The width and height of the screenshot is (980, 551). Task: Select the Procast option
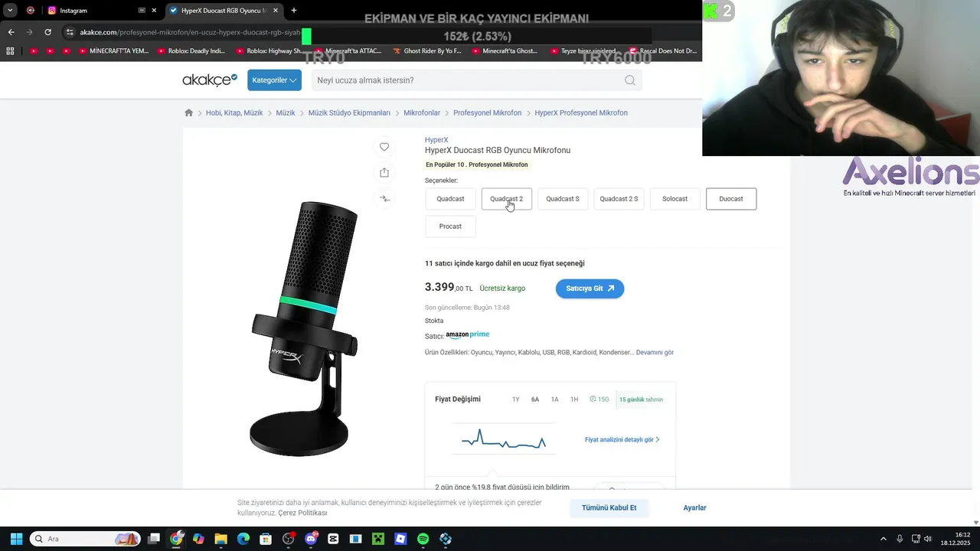click(450, 227)
